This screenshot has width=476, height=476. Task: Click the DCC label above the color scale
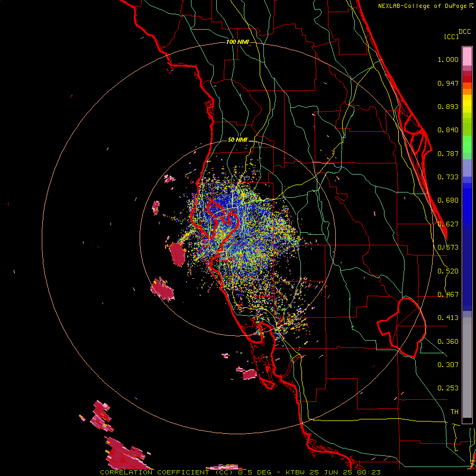click(465, 32)
